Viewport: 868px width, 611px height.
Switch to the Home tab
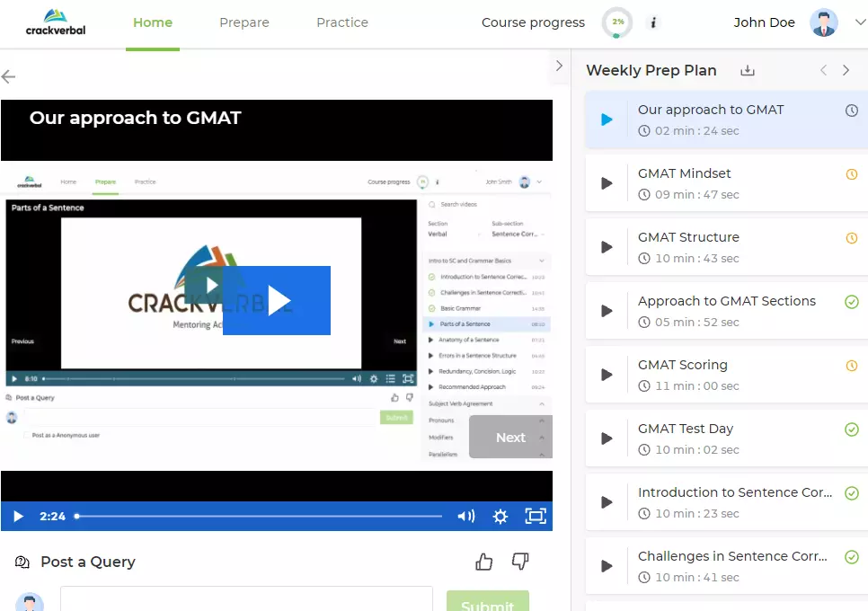coord(153,22)
